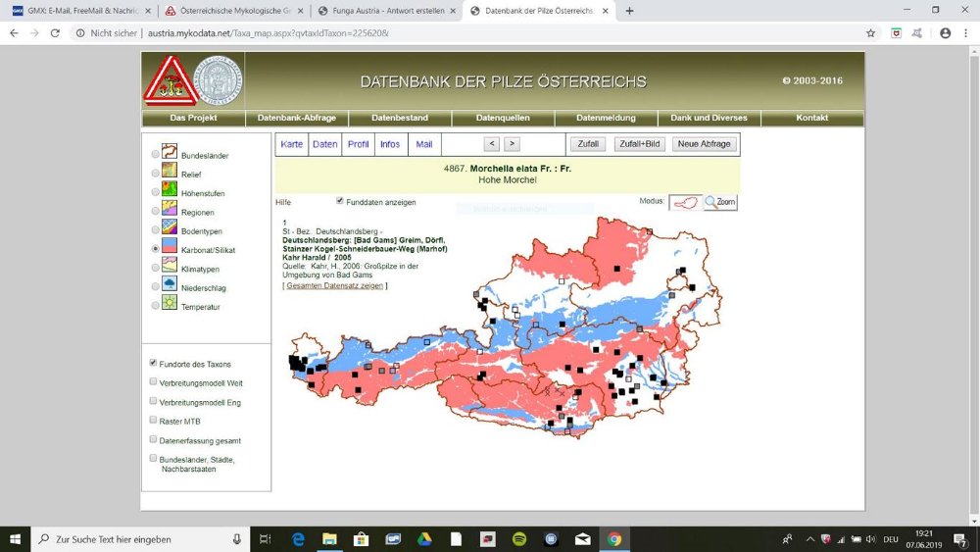Click the Relief layer icon
Image resolution: width=980 pixels, height=552 pixels.
[x=170, y=172]
